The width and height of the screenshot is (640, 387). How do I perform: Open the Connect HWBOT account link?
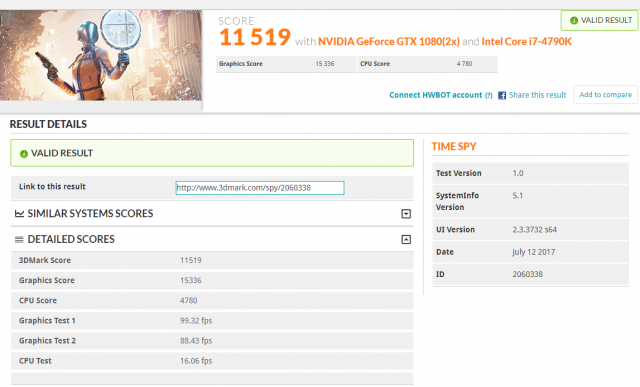pos(436,95)
